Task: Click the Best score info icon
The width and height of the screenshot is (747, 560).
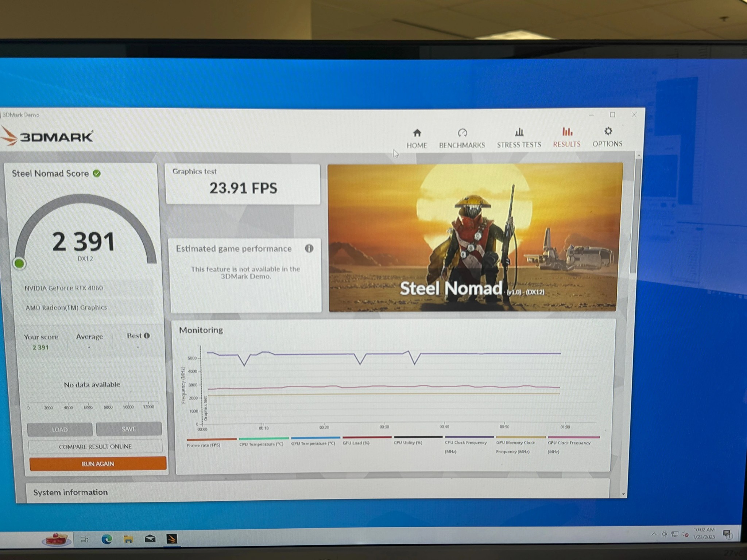Action: point(146,336)
